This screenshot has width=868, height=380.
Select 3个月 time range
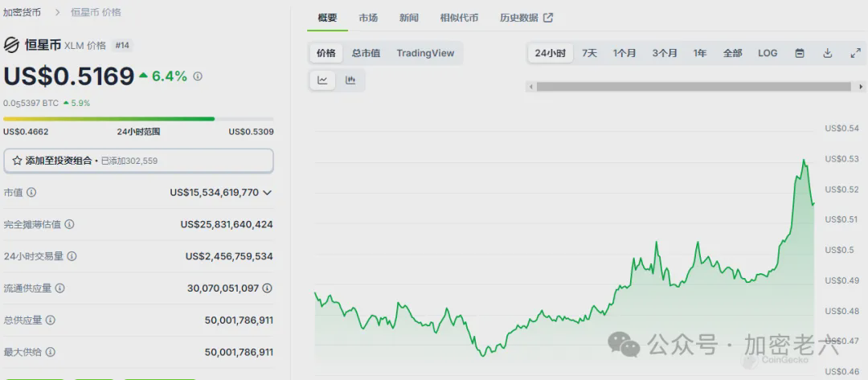pos(665,54)
